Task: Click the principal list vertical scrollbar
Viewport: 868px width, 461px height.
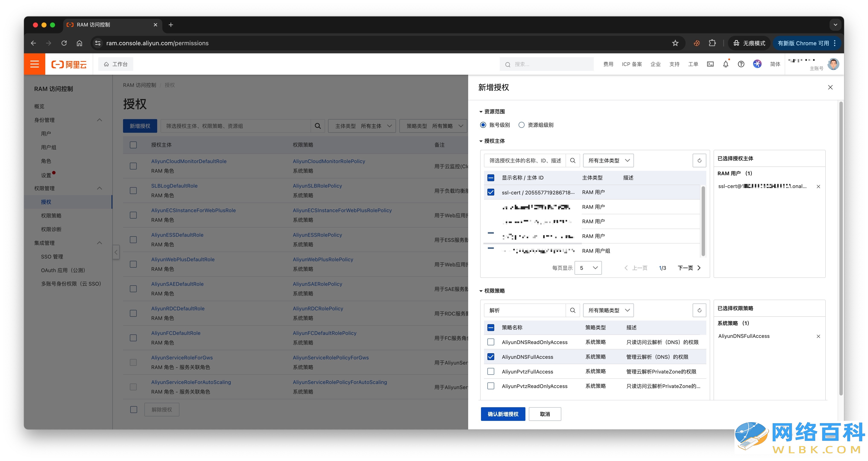Action: coord(703,221)
